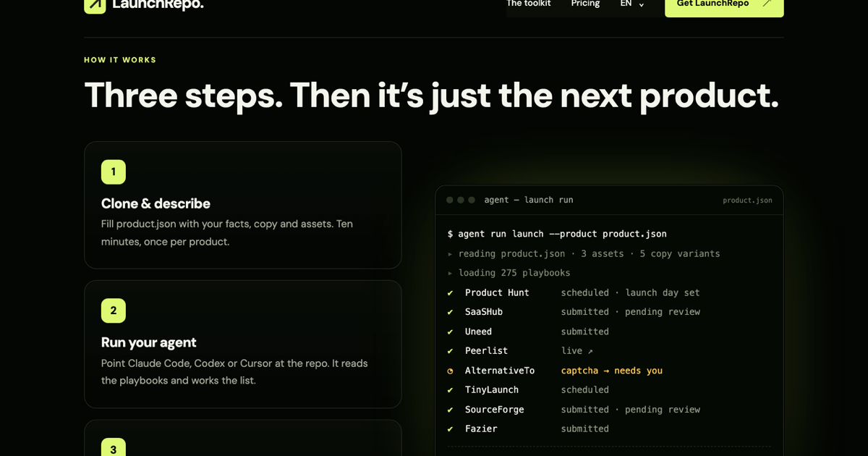
Task: Expand the EN language dropdown
Action: click(x=632, y=4)
